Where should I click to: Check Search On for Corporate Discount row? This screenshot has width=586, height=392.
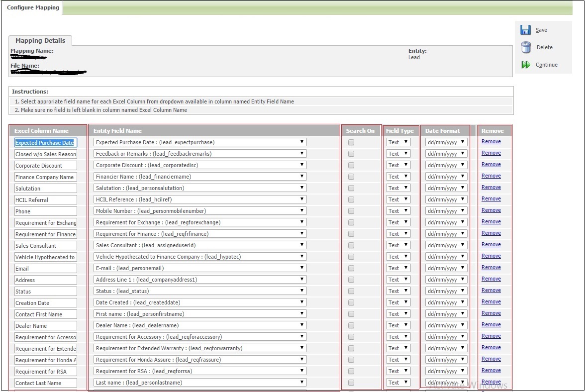[x=351, y=165]
